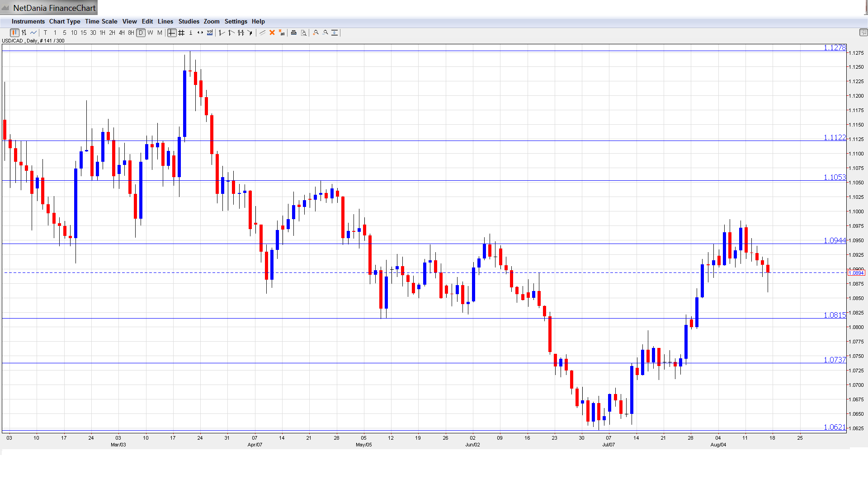Viewport: 868px width, 488px height.
Task: Click the zoom in magnifier icon
Action: pyautogui.click(x=316, y=33)
